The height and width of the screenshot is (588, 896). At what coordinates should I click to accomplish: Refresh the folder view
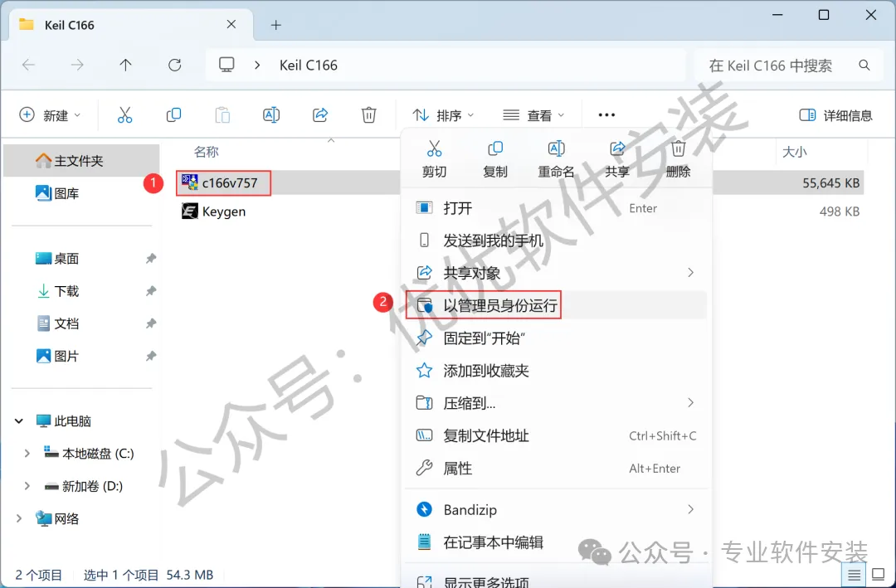point(175,66)
